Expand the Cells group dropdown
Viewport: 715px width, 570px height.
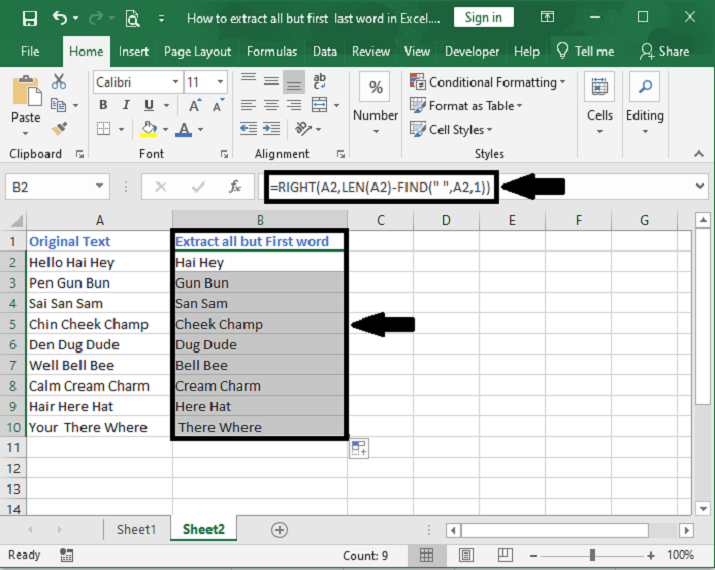pyautogui.click(x=600, y=132)
